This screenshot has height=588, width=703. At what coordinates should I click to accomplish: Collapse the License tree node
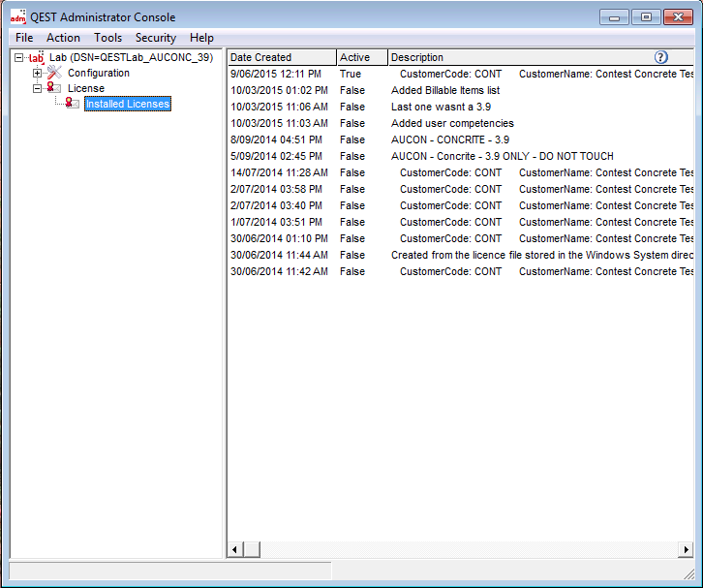pyautogui.click(x=38, y=88)
